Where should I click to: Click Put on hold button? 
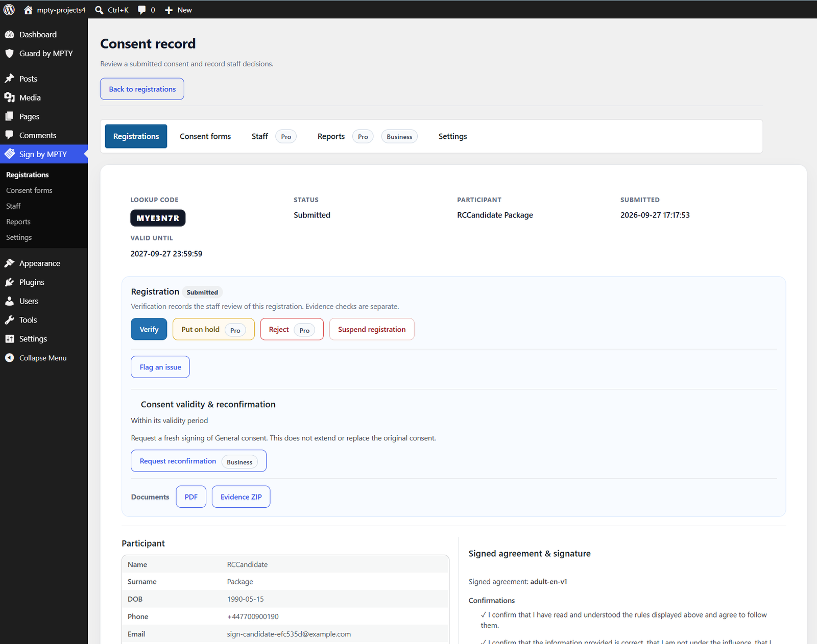coord(213,329)
